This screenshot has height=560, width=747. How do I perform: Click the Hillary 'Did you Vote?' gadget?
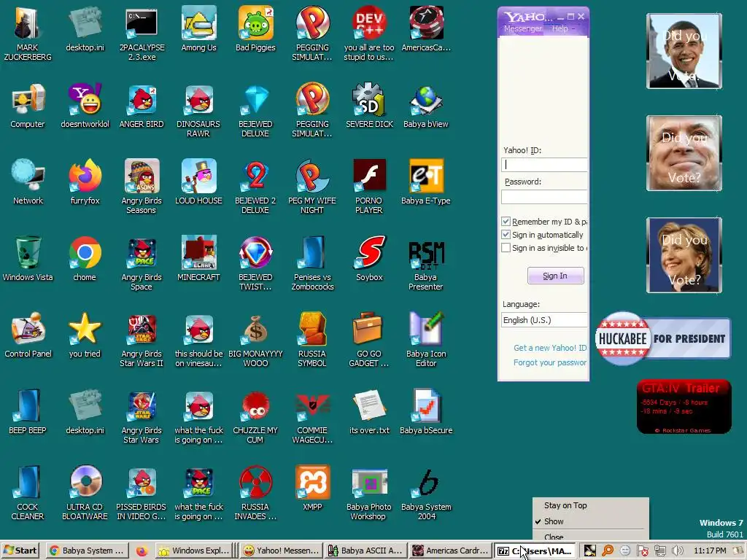point(684,255)
